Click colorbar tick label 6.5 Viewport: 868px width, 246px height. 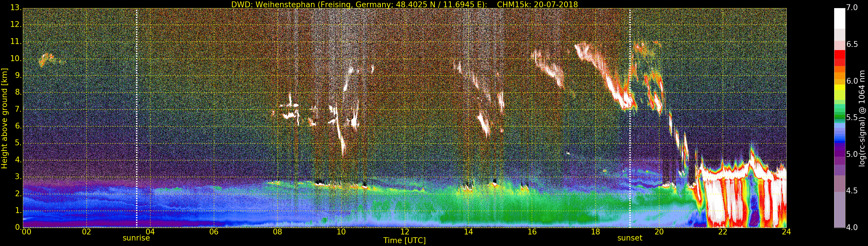(852, 44)
